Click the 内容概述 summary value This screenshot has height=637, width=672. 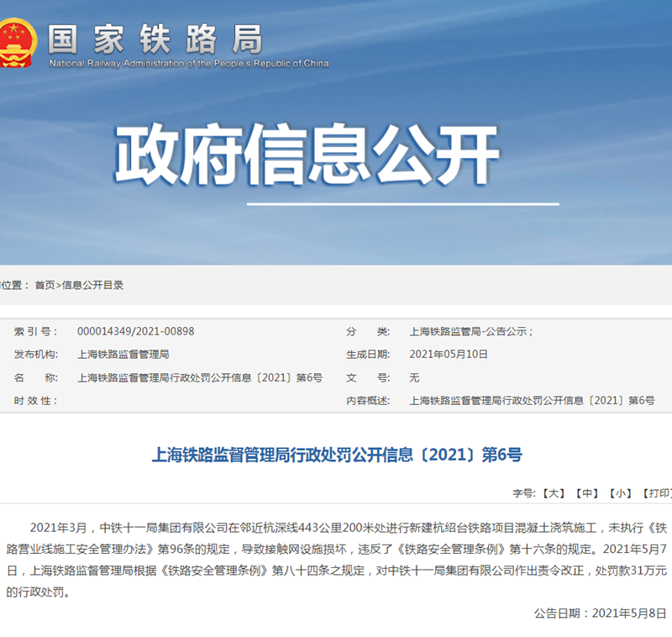click(x=532, y=401)
